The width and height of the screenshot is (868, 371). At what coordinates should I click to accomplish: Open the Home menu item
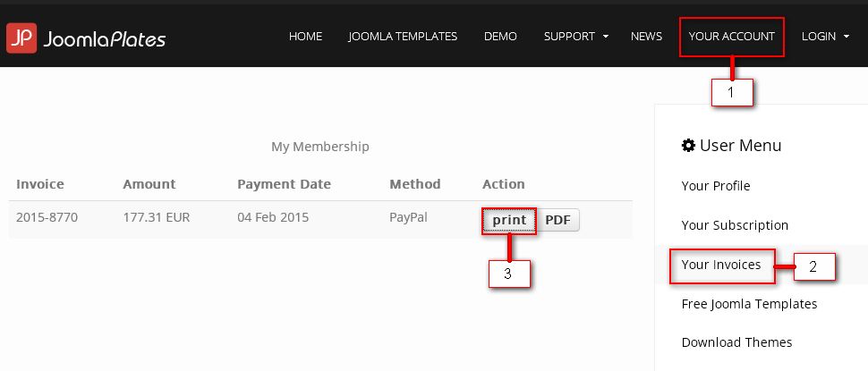coord(305,37)
